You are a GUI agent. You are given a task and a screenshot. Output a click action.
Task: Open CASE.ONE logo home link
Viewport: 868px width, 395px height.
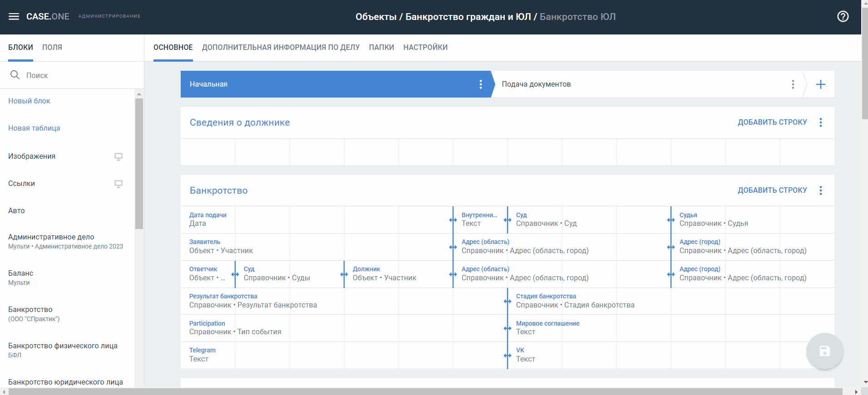[x=48, y=16]
